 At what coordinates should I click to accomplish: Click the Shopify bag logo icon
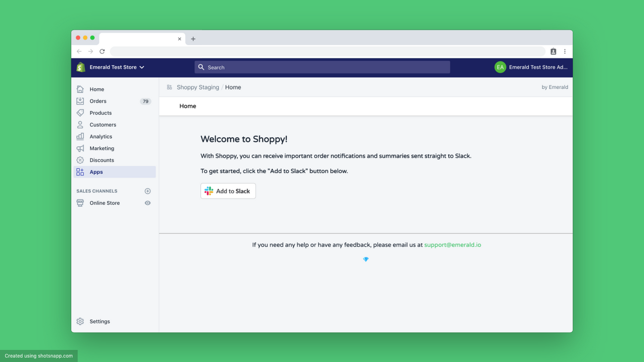[81, 67]
